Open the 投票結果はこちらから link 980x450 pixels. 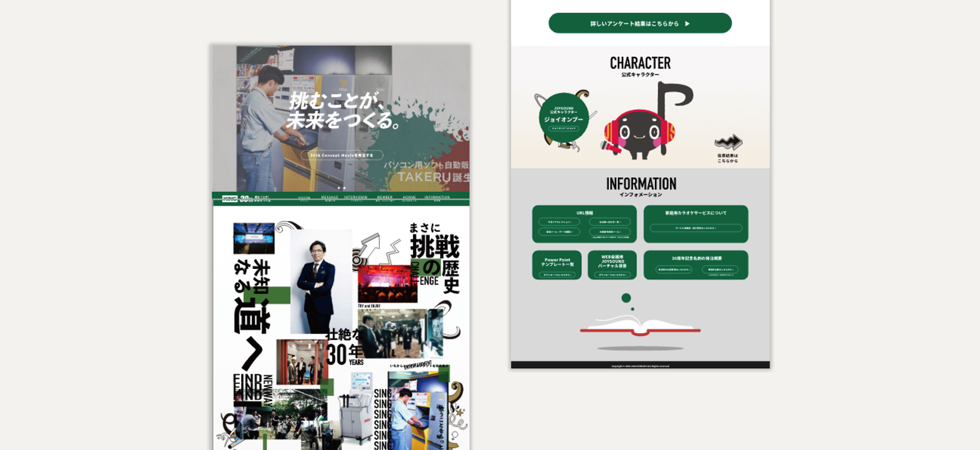coord(727,158)
